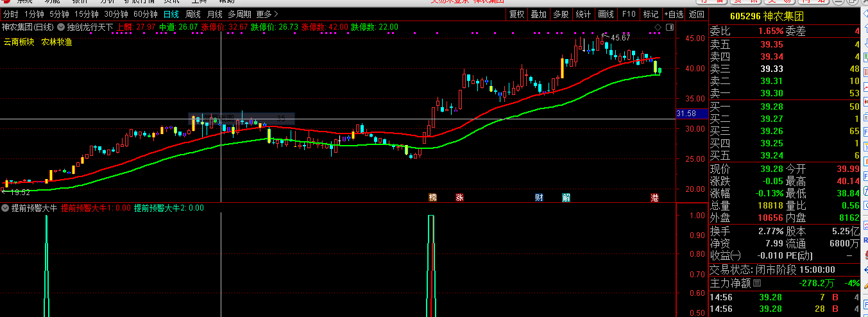
Task: Click the 港 marker icon
Action: [654, 198]
